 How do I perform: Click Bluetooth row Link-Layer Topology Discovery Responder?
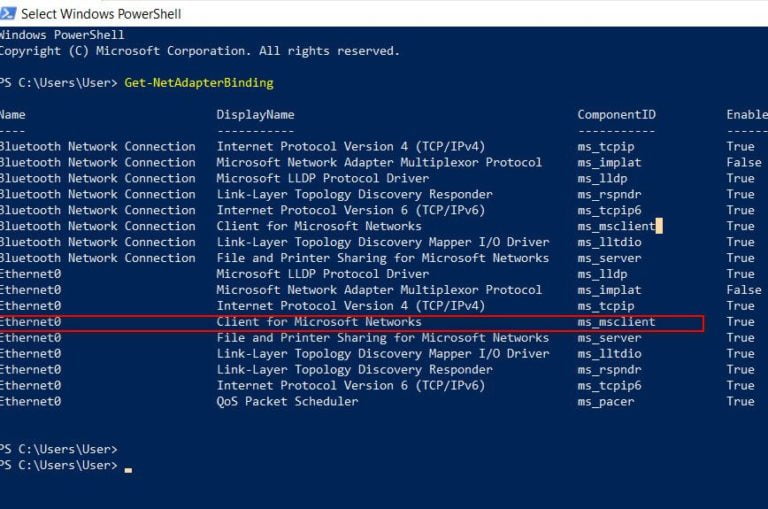point(355,194)
